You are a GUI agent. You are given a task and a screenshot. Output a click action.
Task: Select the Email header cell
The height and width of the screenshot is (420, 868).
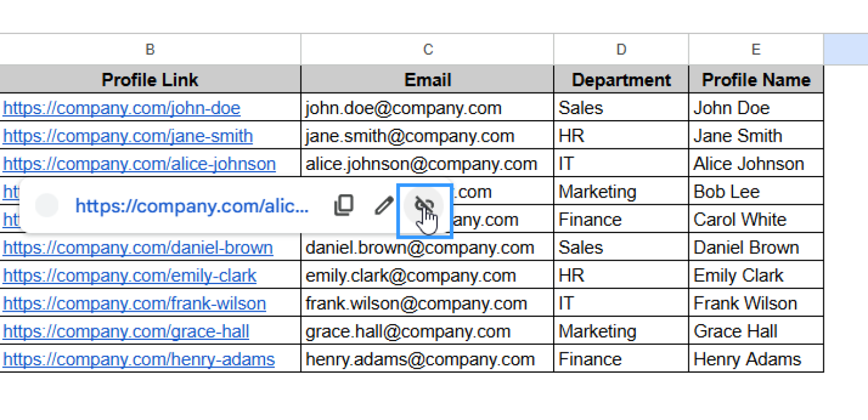click(428, 80)
